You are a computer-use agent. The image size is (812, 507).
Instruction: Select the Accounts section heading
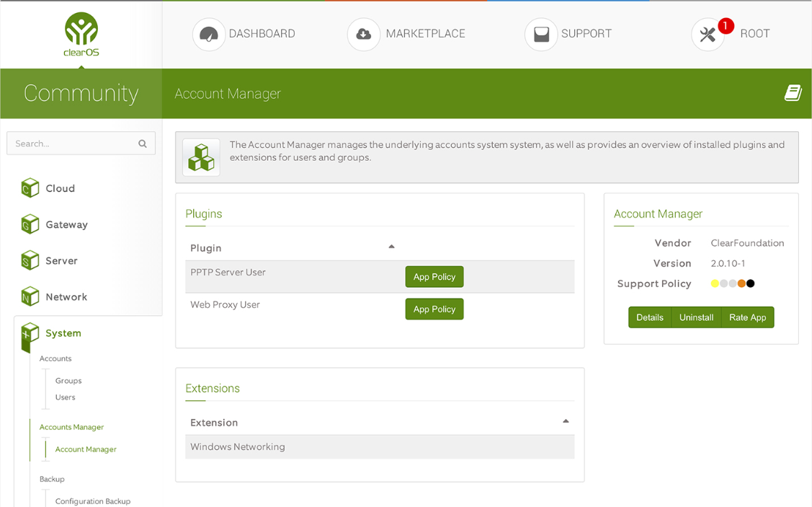[55, 358]
